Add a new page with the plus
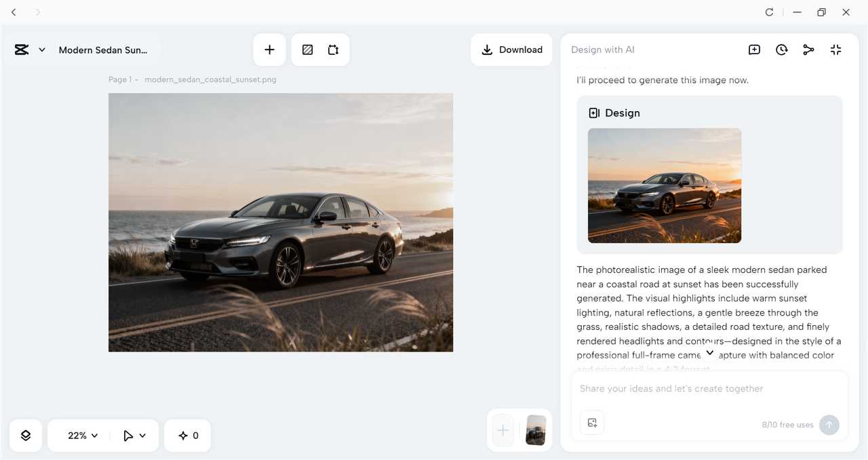The image size is (868, 460). 502,430
